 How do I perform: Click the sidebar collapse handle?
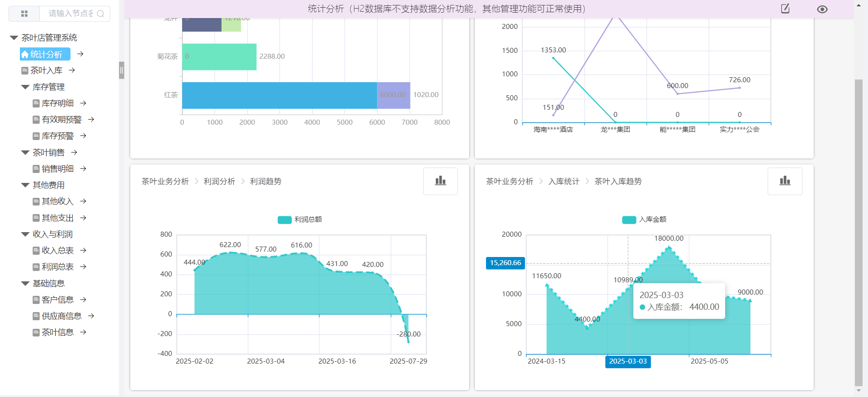(122, 70)
